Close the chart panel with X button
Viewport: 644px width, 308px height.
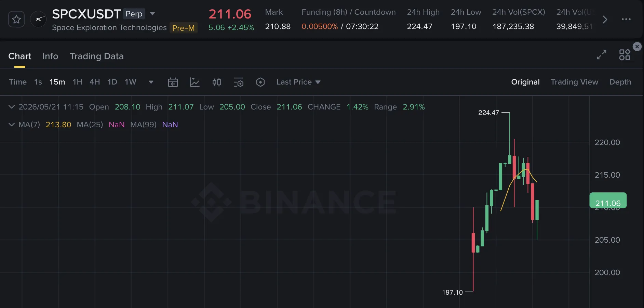(x=637, y=47)
